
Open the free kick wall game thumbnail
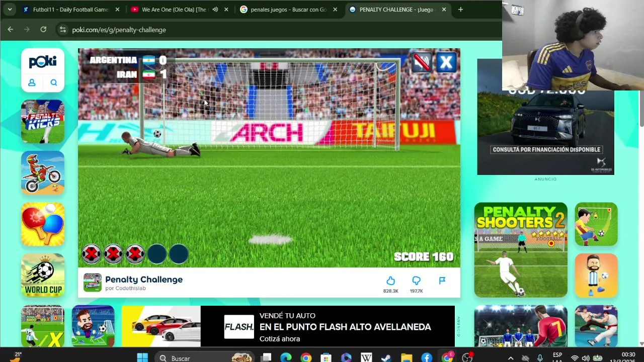(x=596, y=224)
